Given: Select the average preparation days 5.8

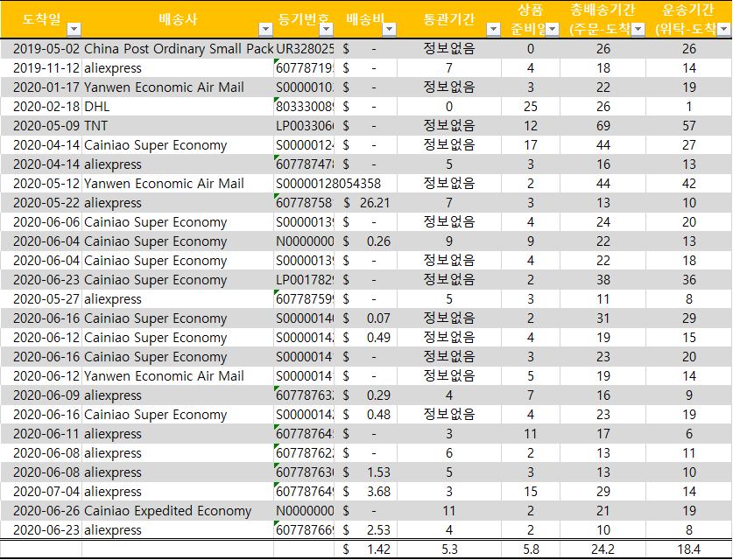Looking at the screenshot, I should pyautogui.click(x=531, y=549).
